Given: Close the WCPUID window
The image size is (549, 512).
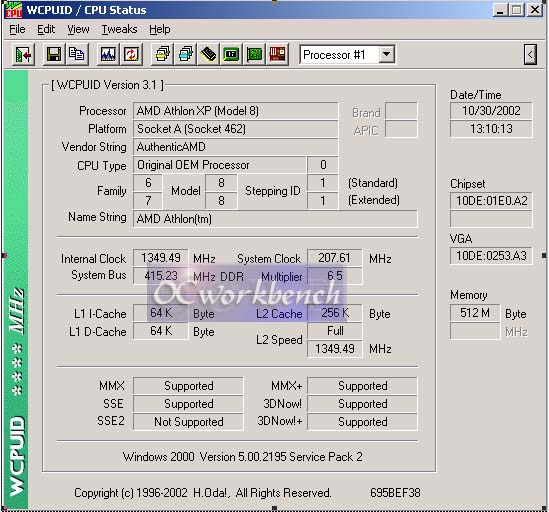Looking at the screenshot, I should click(x=535, y=10).
